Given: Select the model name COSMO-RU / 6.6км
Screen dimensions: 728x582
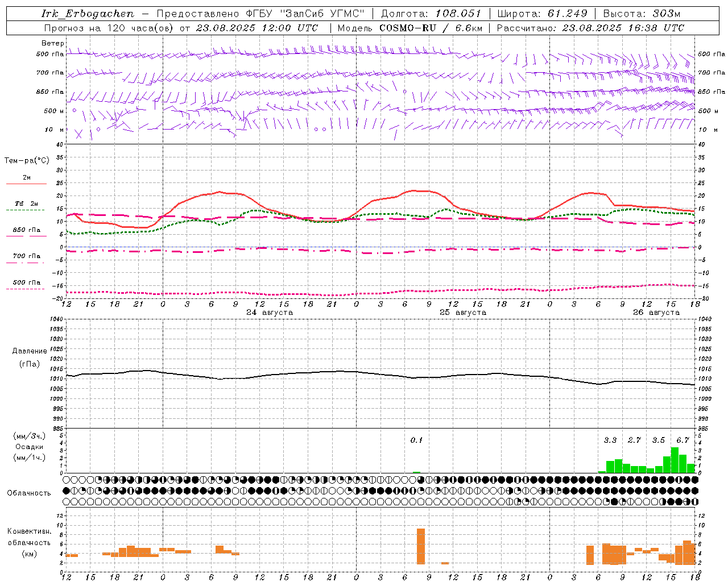Looking at the screenshot, I should click(x=431, y=28).
